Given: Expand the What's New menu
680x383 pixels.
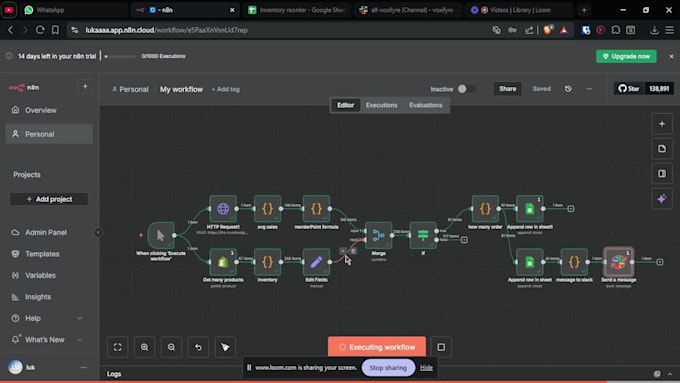Looking at the screenshot, I should point(80,340).
